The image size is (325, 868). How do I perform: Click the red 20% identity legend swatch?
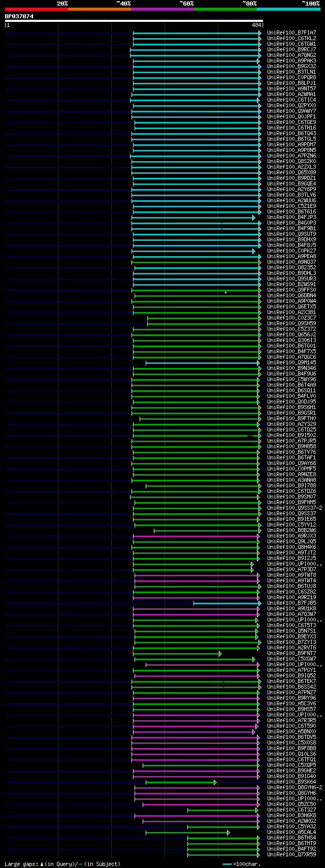click(37, 9)
